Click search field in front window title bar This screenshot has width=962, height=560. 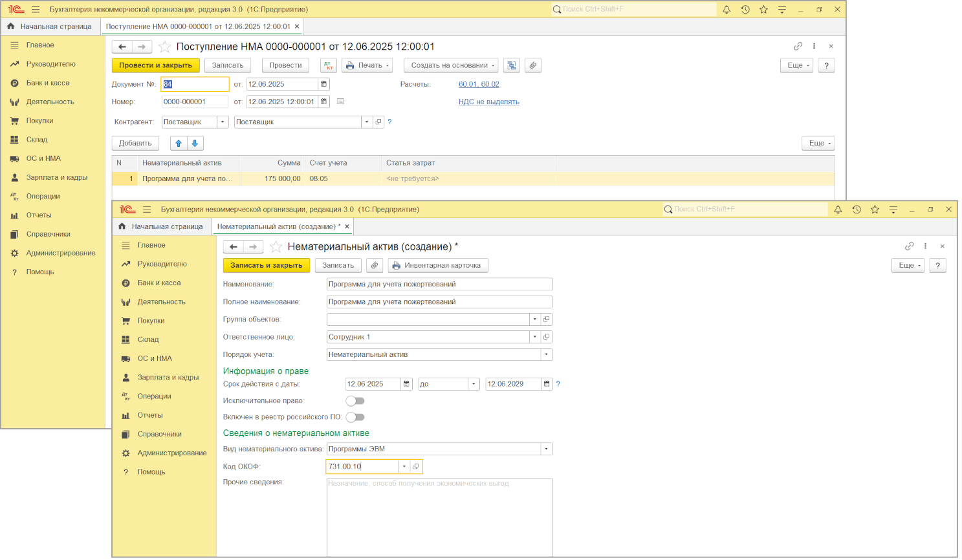[746, 209]
